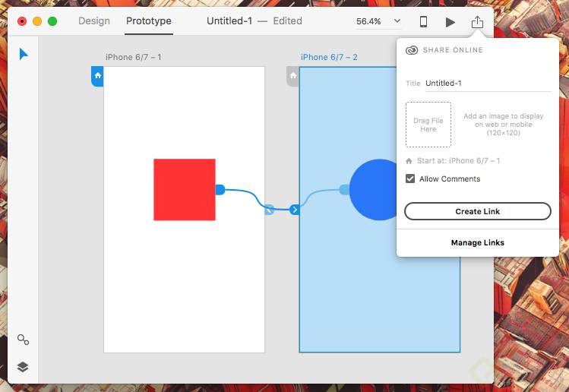The height and width of the screenshot is (392, 569).
Task: Open the Layers panel icon
Action: coord(23,367)
